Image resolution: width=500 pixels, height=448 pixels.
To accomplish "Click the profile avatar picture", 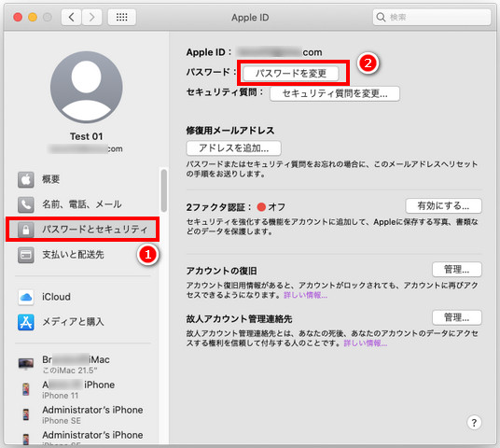I will 87,87.
